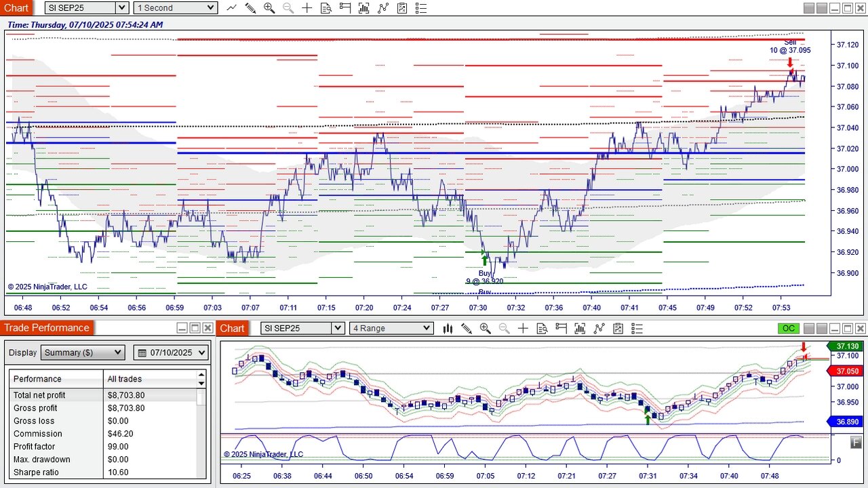This screenshot has height=488, width=868.
Task: Click the green 37.130 price marker
Action: [845, 346]
